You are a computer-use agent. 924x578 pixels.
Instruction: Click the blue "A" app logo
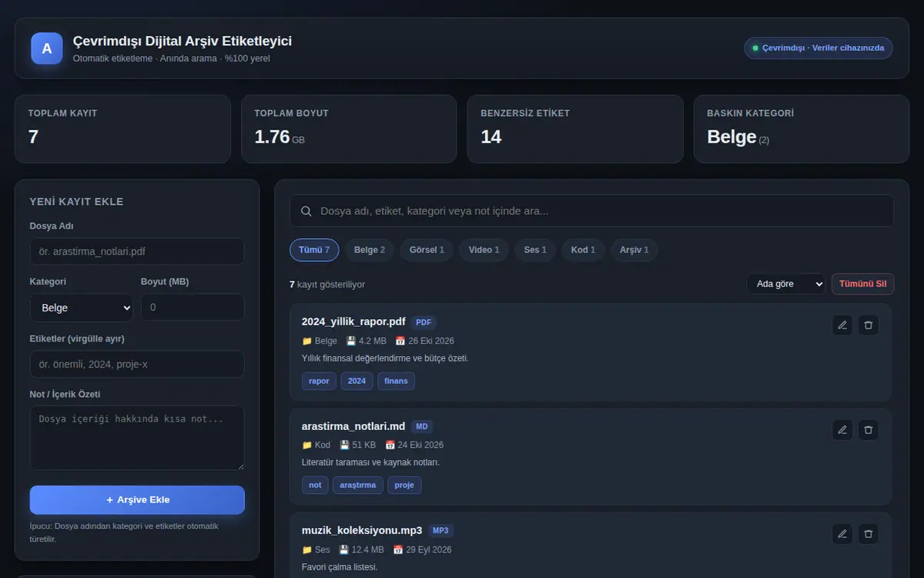point(47,49)
